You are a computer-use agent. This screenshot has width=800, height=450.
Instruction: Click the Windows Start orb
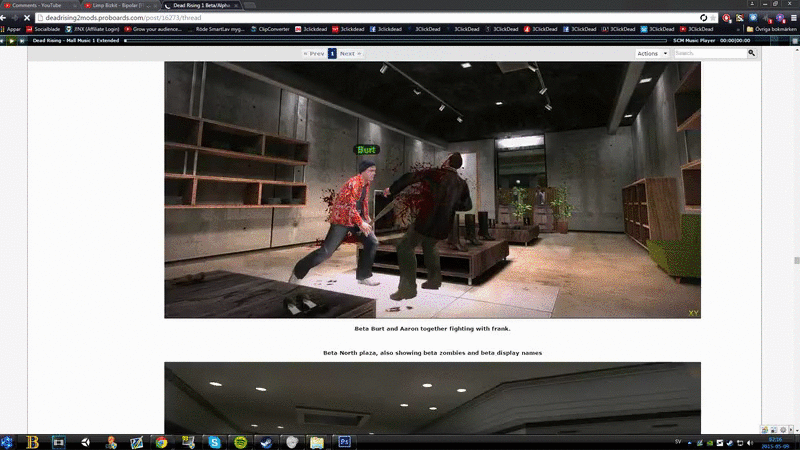point(7,442)
